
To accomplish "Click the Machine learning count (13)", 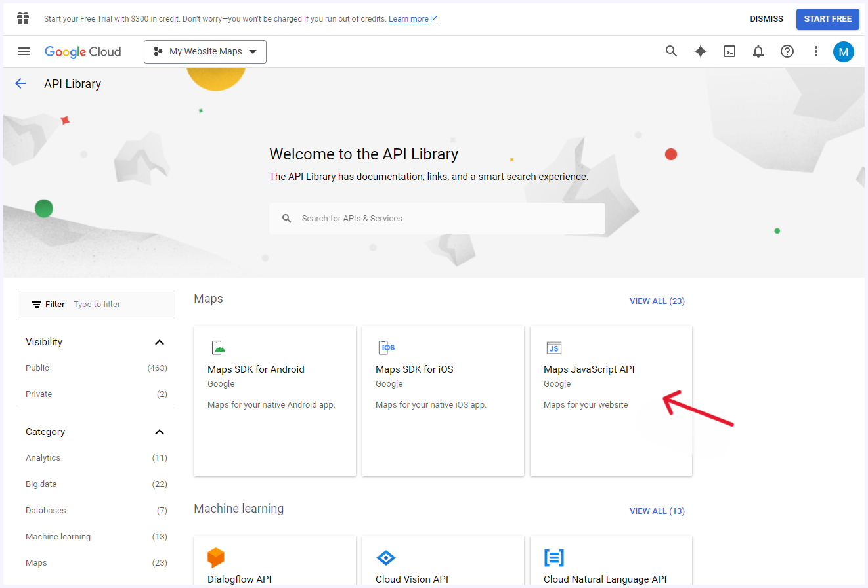I will click(160, 537).
